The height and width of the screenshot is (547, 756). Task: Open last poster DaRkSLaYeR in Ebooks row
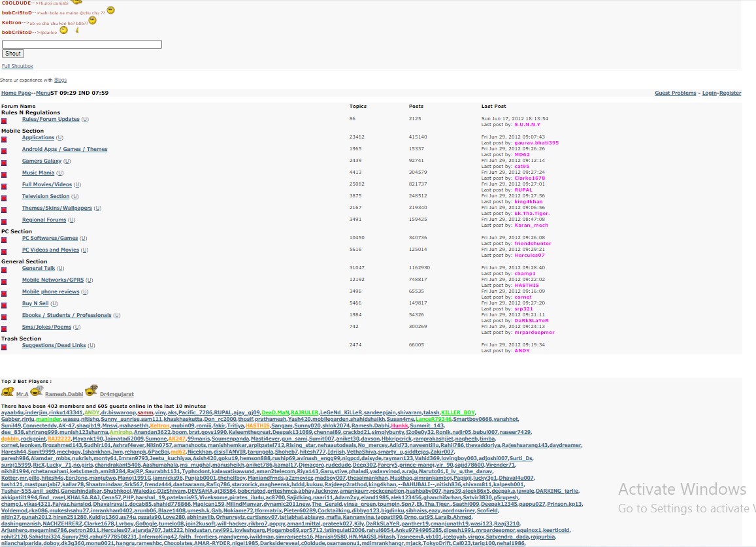531,321
